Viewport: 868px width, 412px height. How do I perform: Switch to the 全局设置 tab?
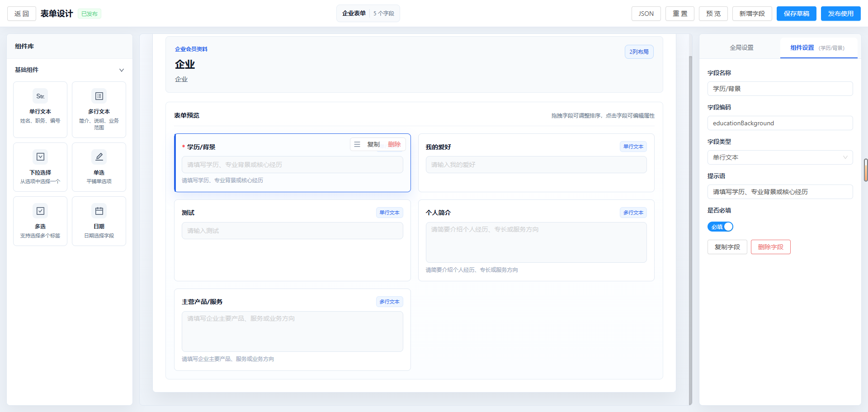[741, 47]
